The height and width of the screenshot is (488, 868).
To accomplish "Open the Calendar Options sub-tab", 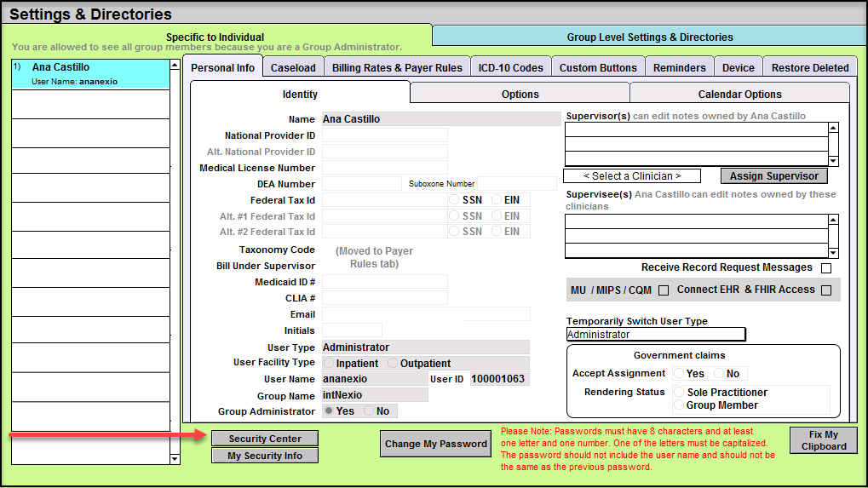I will pos(739,95).
